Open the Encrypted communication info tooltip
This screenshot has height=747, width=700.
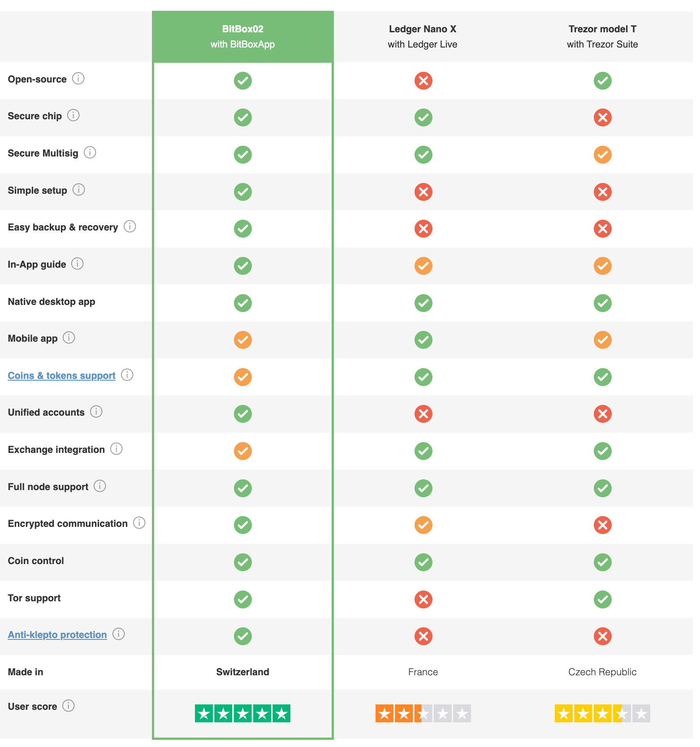(140, 523)
